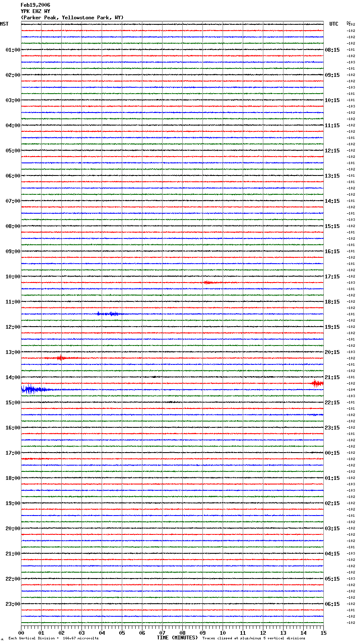This screenshot has width=357, height=644.
Task: Click the vertical division 166.67 microvolts note
Action: click(53, 638)
